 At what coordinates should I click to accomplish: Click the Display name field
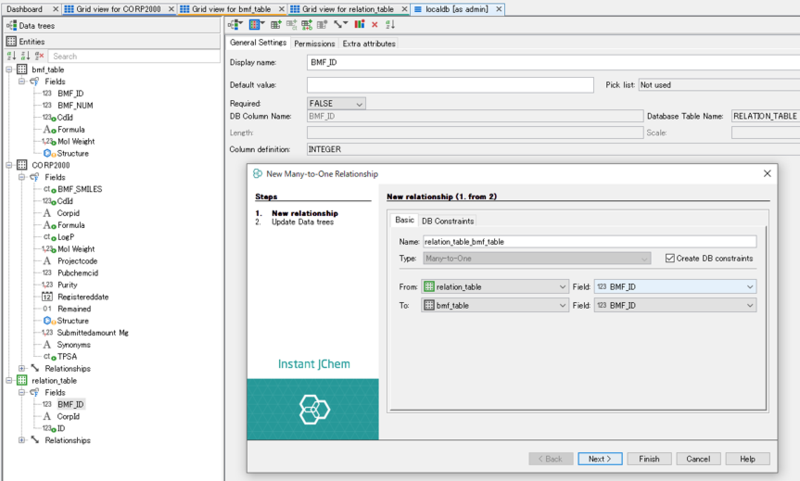[x=554, y=62]
